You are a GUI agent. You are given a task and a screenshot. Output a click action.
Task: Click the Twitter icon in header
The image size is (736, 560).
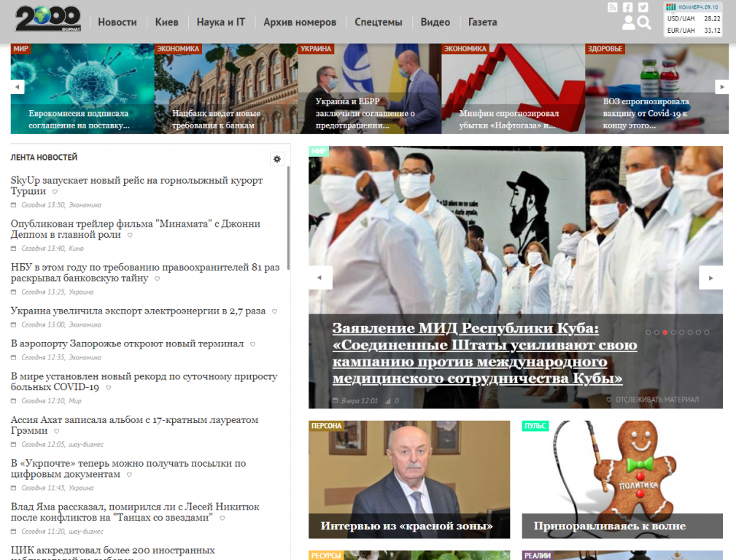[643, 7]
